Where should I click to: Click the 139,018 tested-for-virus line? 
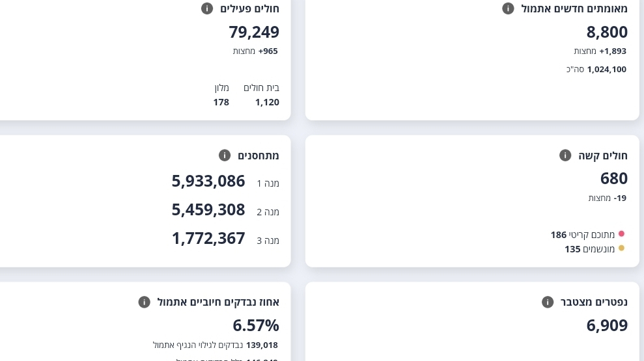click(x=216, y=345)
